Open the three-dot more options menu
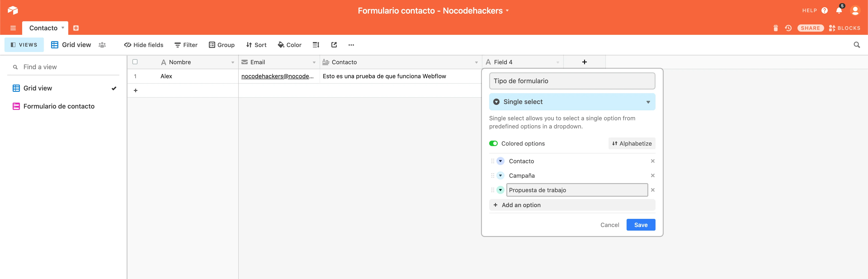Viewport: 868px width, 279px height. coord(351,45)
